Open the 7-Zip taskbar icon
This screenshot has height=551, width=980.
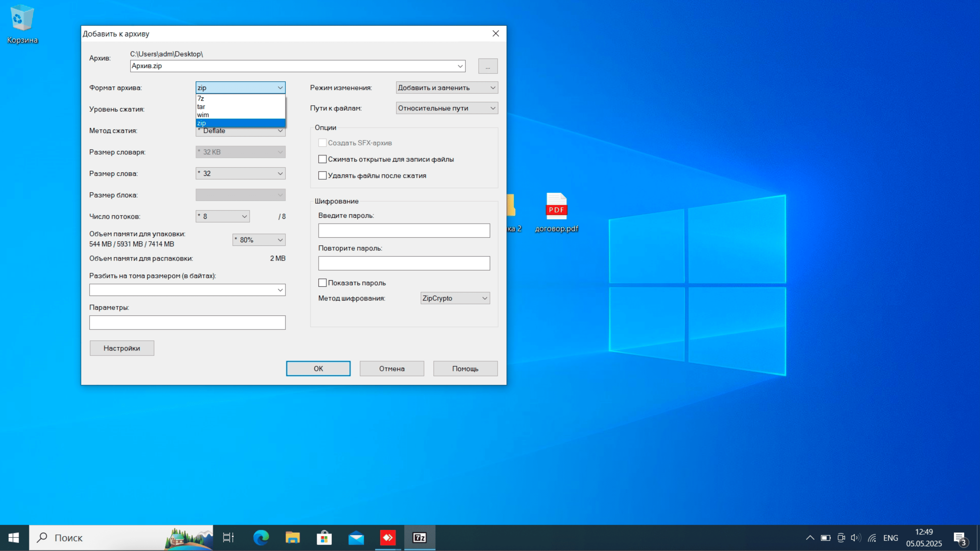point(419,537)
